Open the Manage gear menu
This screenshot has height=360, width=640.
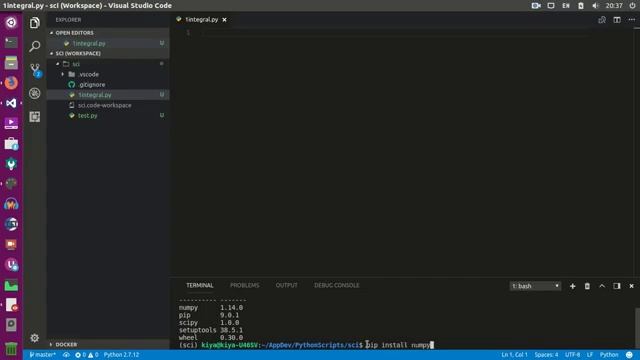pos(35,338)
